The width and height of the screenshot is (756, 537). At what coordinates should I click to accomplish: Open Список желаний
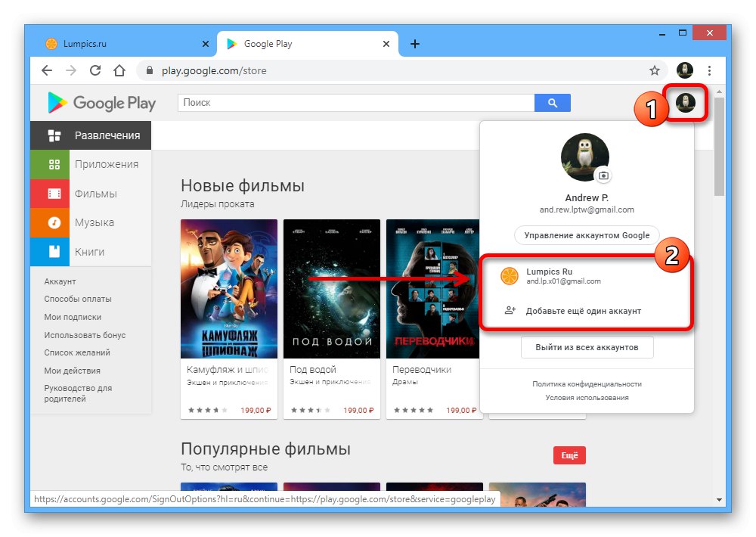(x=77, y=352)
